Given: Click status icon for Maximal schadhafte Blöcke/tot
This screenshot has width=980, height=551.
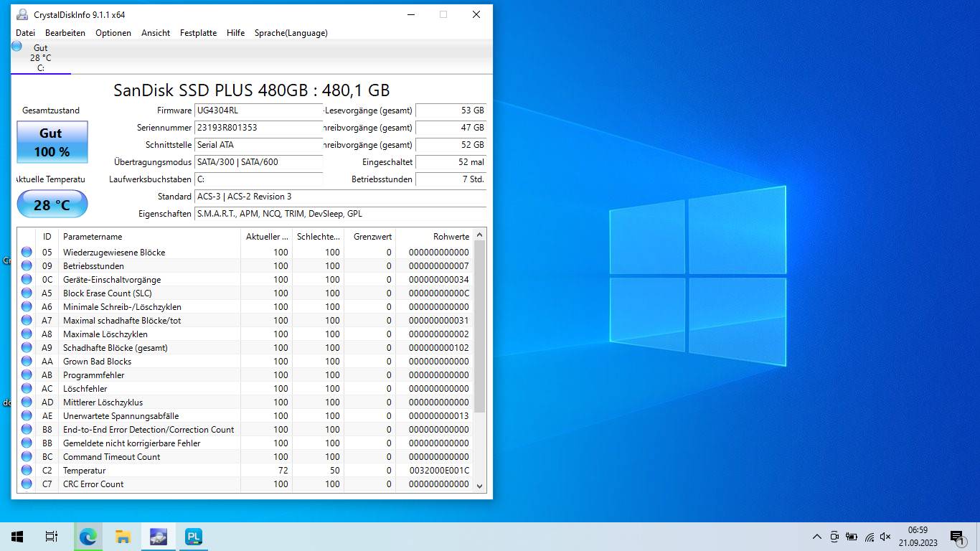Looking at the screenshot, I should (27, 320).
